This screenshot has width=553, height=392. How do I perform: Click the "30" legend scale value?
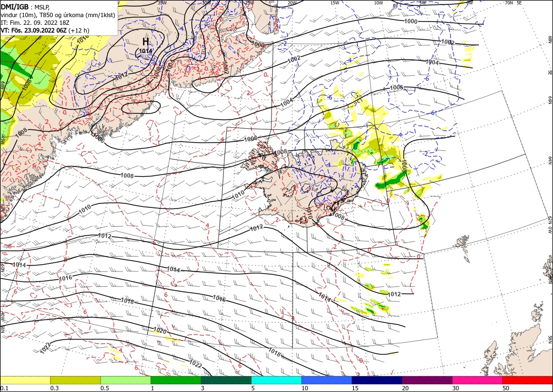(455, 388)
